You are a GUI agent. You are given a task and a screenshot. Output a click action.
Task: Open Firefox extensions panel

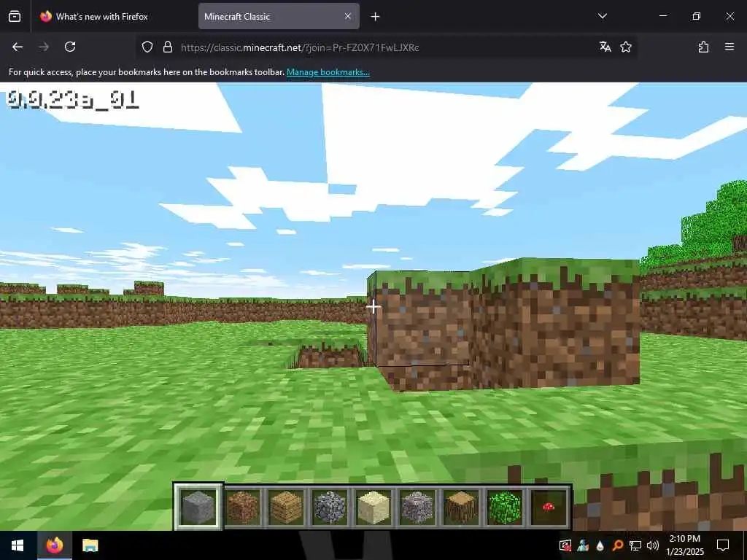pyautogui.click(x=704, y=47)
